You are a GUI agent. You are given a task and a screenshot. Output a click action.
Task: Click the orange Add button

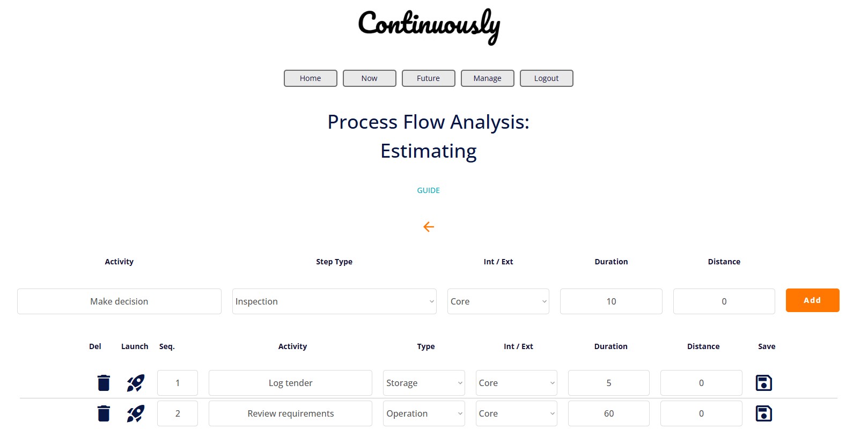[812, 300]
